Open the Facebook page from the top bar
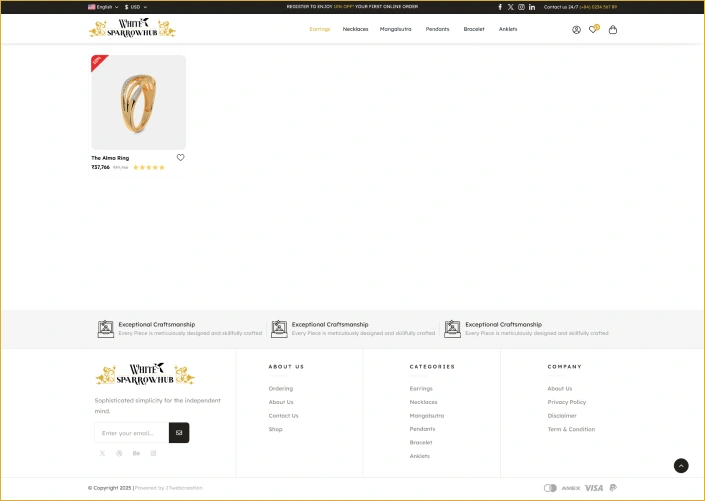705x501 pixels. [x=500, y=7]
